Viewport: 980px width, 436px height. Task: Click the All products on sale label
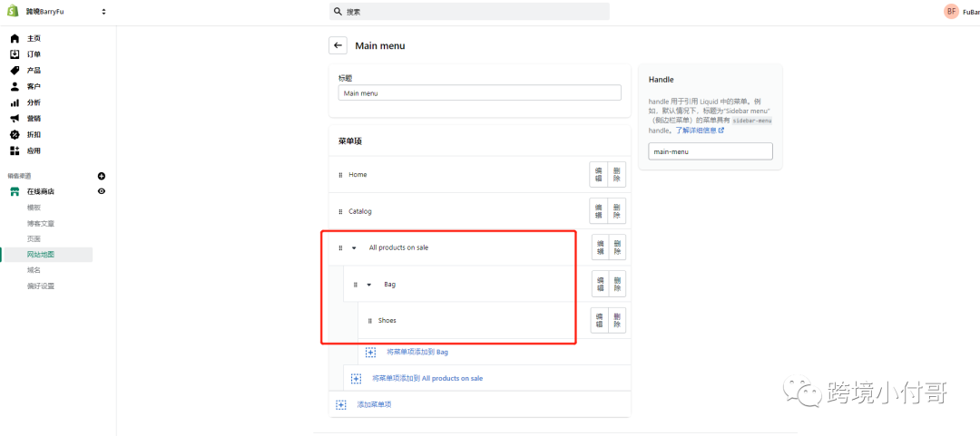tap(398, 248)
